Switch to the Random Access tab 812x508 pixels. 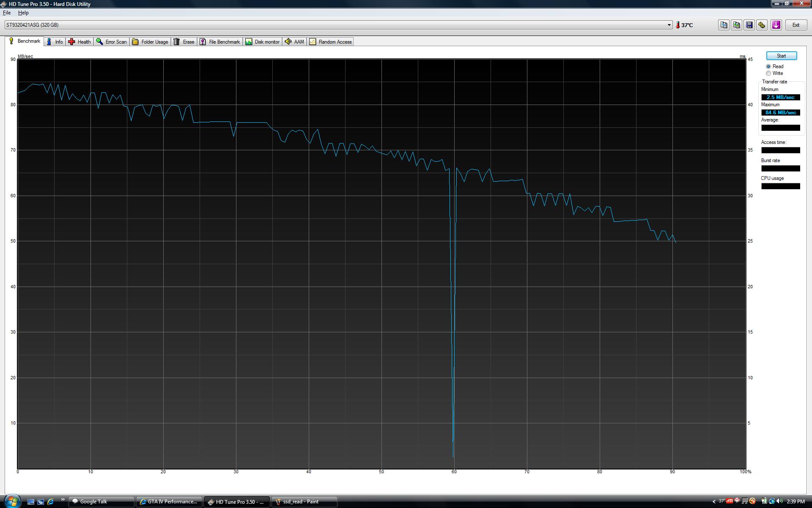click(330, 41)
